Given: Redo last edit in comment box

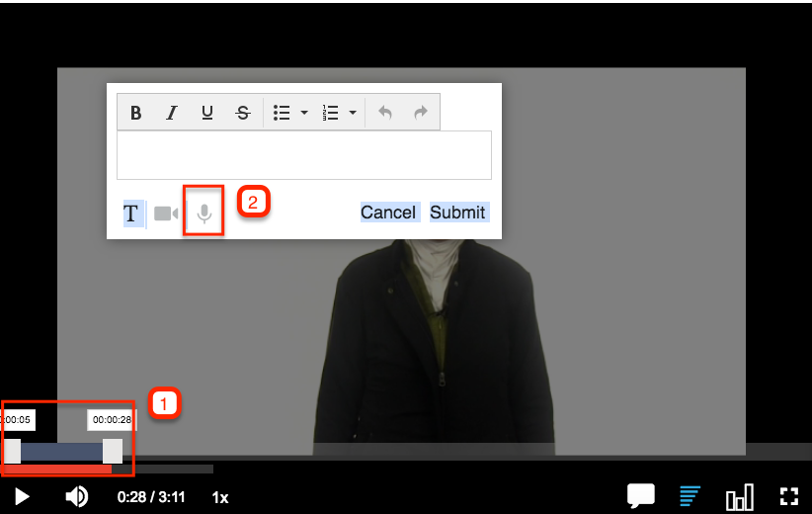Looking at the screenshot, I should [x=421, y=113].
